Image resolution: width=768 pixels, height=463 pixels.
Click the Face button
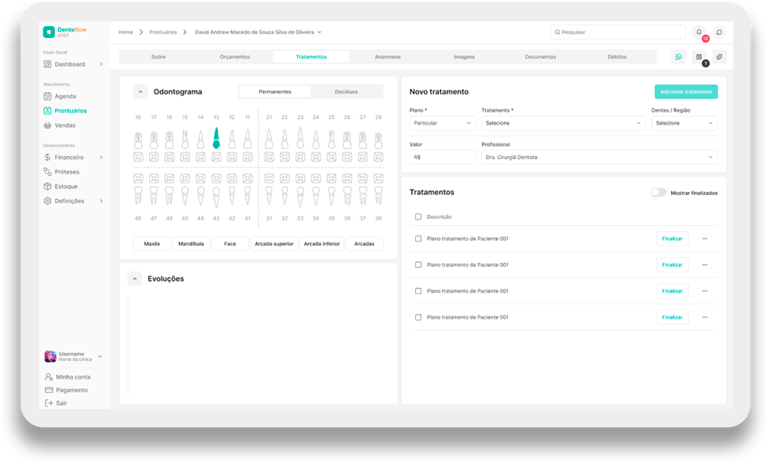click(230, 244)
